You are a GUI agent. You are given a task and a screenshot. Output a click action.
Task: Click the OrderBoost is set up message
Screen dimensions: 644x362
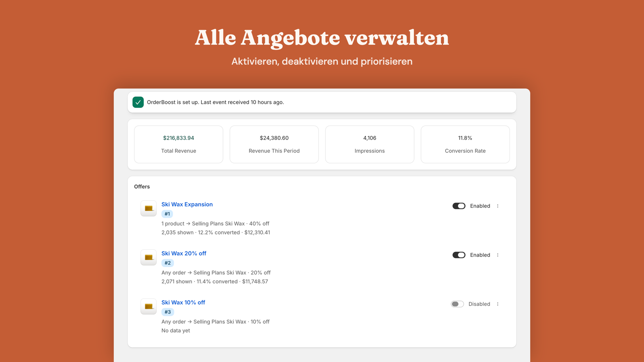215,102
